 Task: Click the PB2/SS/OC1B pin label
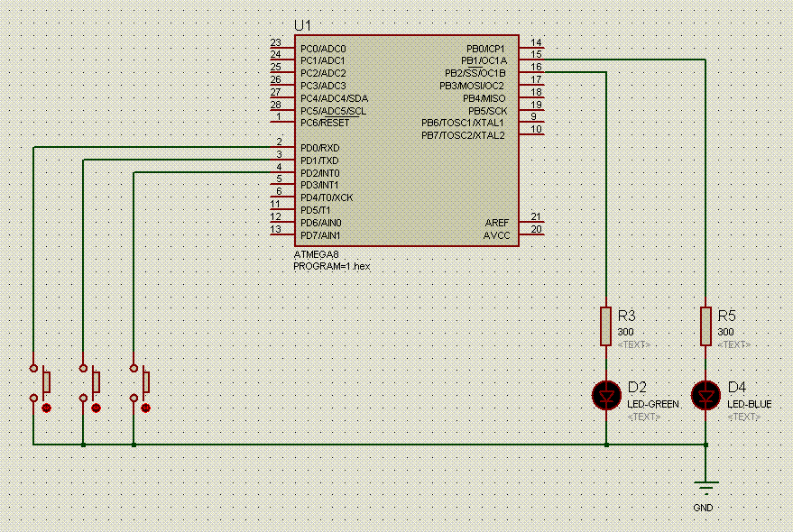475,73
